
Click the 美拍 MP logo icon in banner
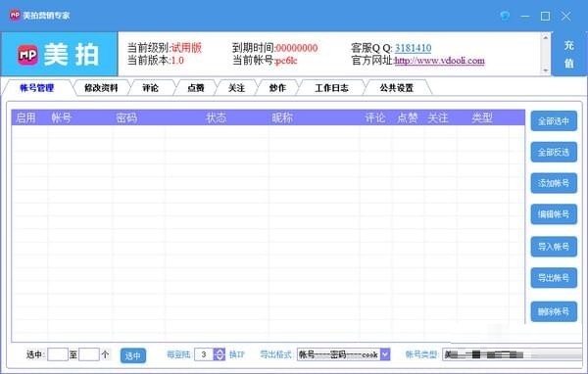click(x=28, y=55)
